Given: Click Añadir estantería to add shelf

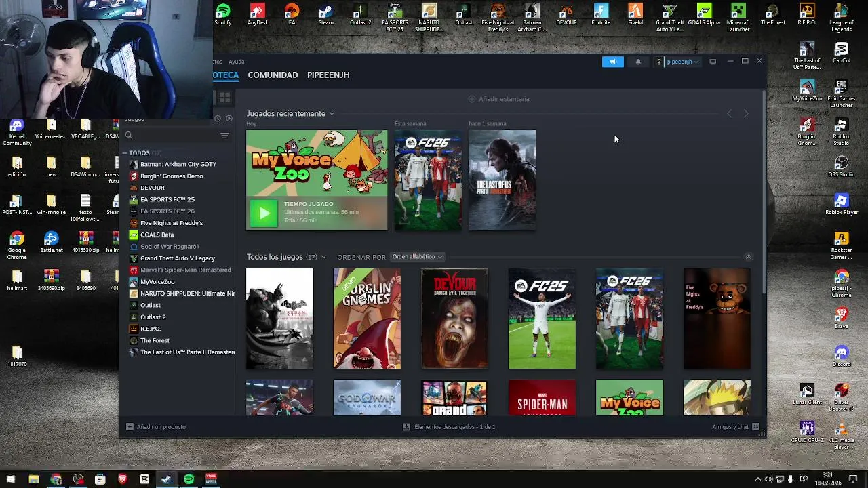Looking at the screenshot, I should pos(498,99).
